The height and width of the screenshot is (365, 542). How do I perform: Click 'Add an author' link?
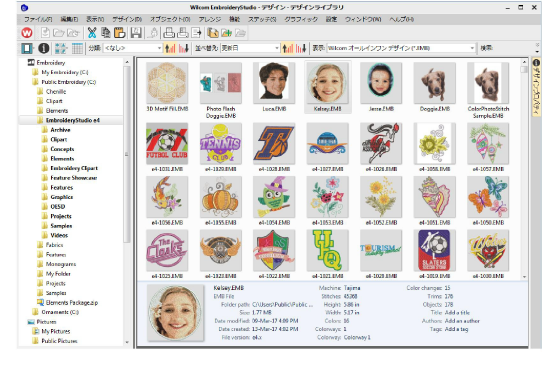point(462,321)
